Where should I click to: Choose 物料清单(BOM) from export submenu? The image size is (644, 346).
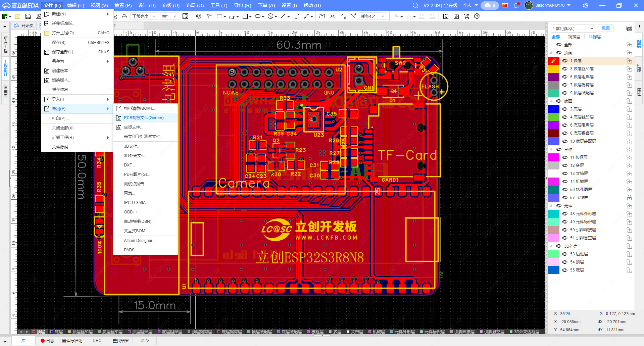pos(145,108)
